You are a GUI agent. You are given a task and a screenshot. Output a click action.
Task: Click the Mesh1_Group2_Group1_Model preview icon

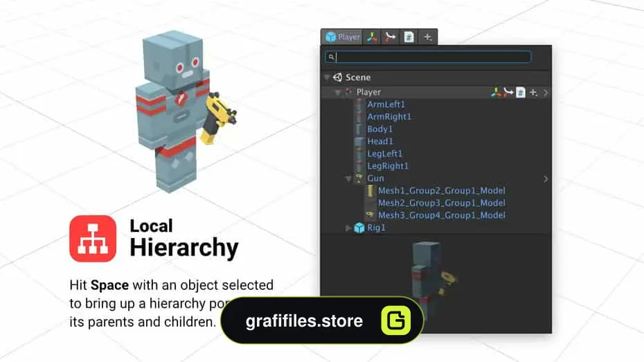[370, 190]
